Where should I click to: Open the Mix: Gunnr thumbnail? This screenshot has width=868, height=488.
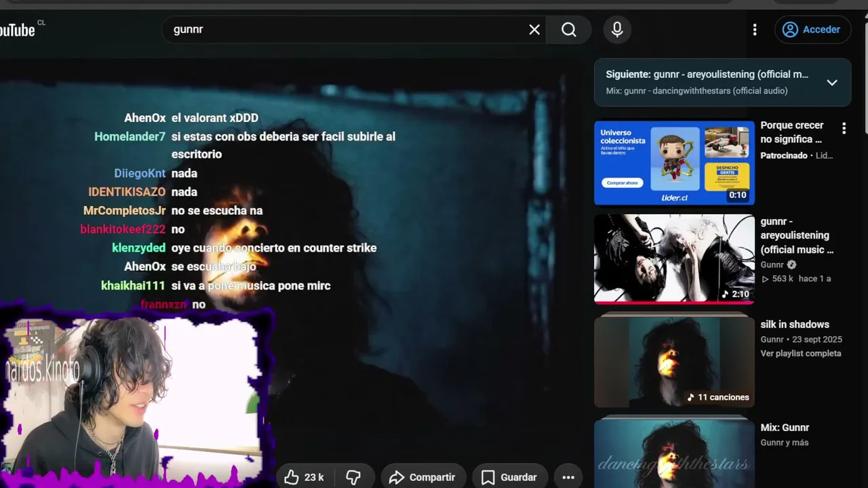674,452
